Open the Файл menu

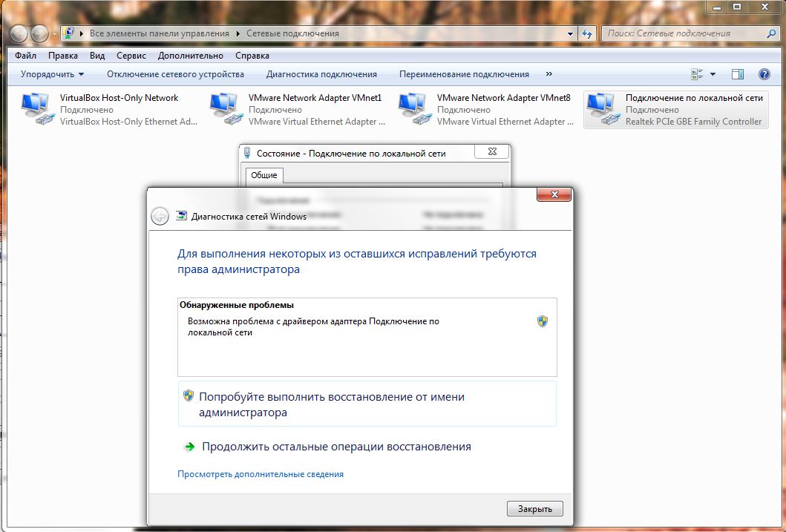(25, 56)
